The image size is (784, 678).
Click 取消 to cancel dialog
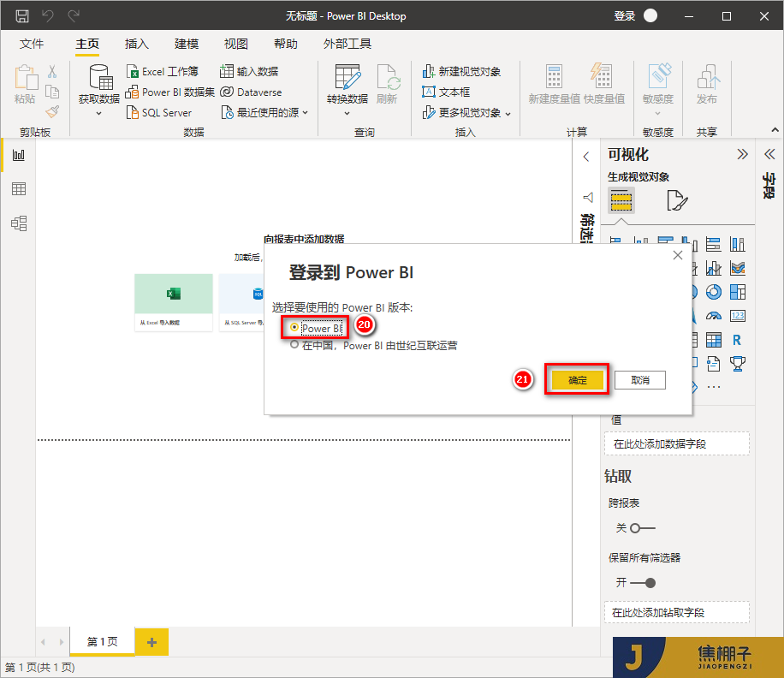click(640, 380)
